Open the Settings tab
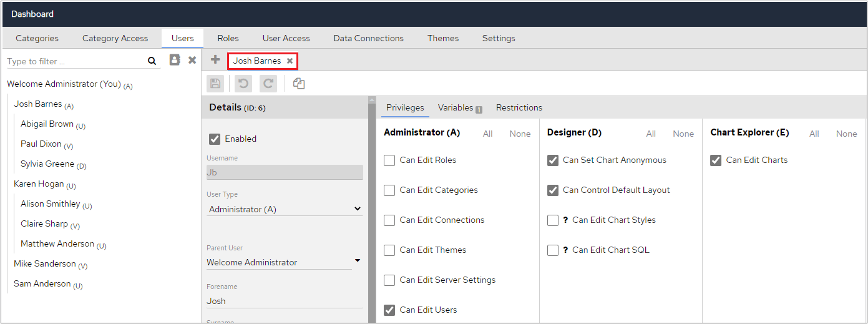Image resolution: width=868 pixels, height=324 pixels. tap(499, 38)
